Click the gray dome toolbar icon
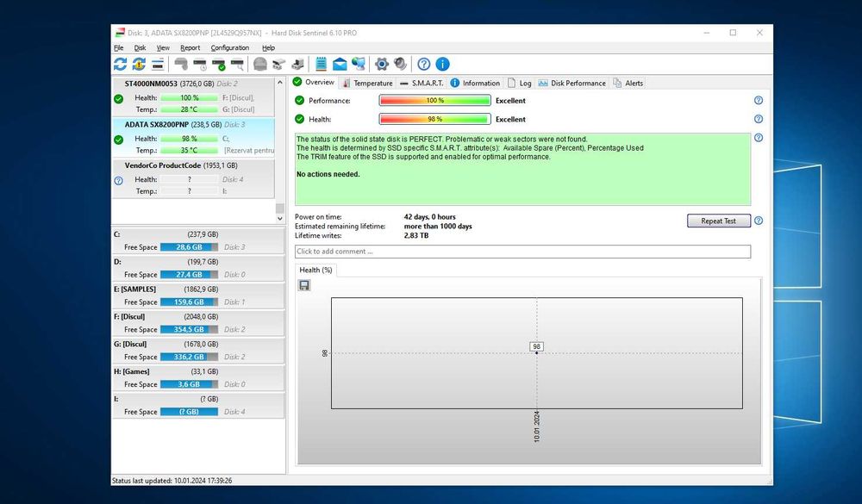 pos(260,65)
